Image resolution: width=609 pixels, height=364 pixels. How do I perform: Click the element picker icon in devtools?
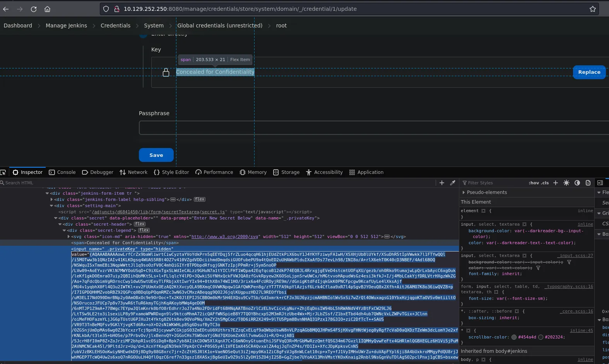3,172
